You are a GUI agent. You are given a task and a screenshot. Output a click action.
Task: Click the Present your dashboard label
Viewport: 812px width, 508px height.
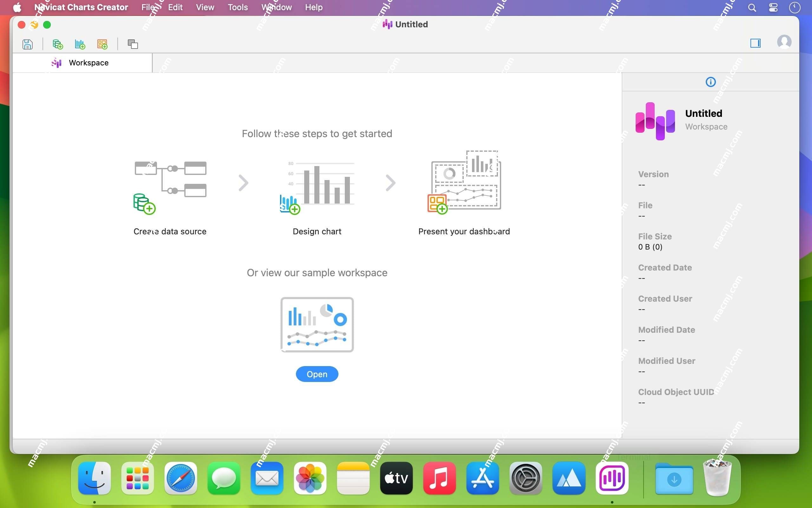464,231
